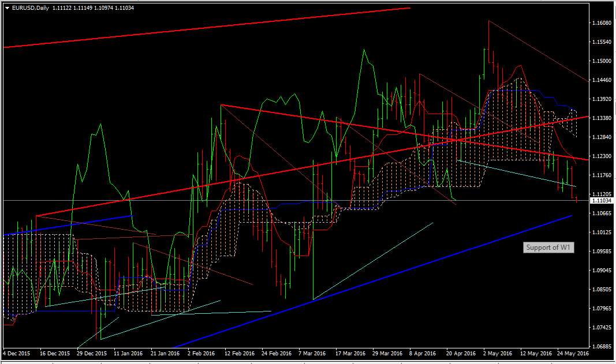Click the 1.07965 price level label

(x=602, y=308)
